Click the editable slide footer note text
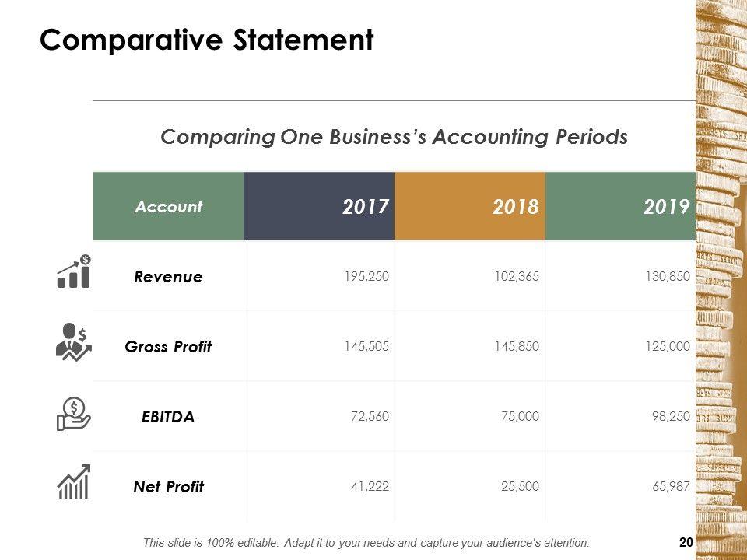This screenshot has width=747, height=560. 366,543
